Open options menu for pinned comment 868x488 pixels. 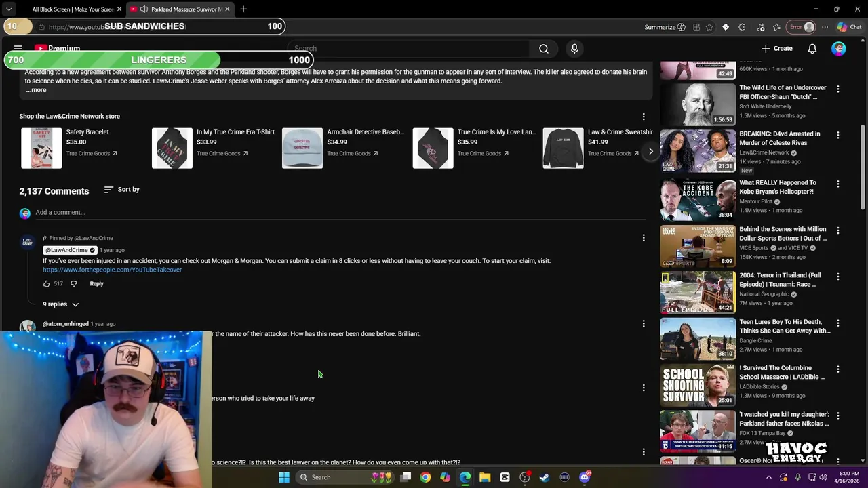click(x=644, y=238)
